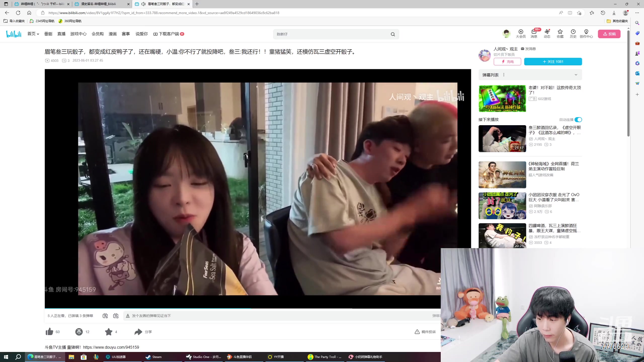Open the 首页 dropdown in navigation
This screenshot has width=644, height=362.
coord(33,34)
